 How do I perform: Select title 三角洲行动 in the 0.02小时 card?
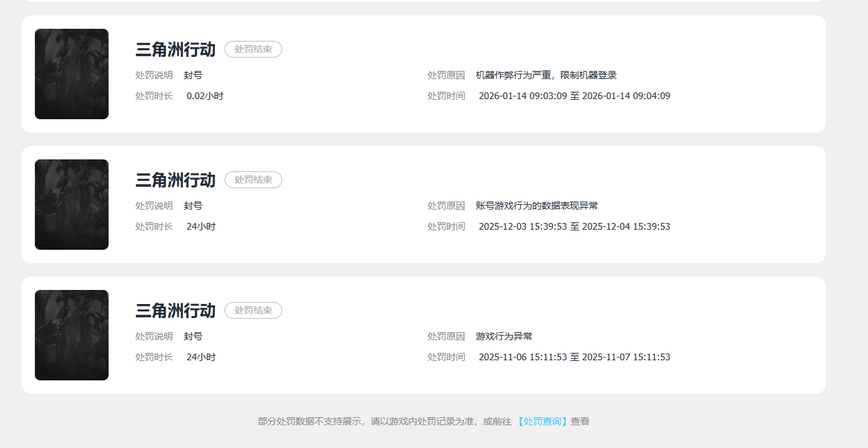(176, 49)
